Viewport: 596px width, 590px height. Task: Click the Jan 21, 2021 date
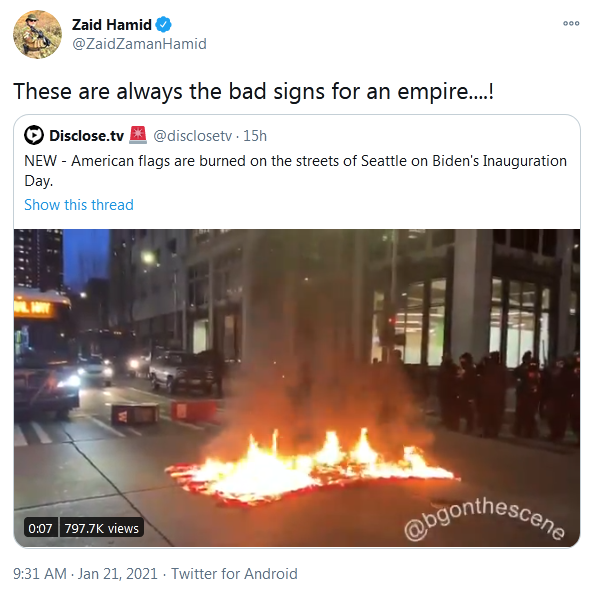coord(117,574)
